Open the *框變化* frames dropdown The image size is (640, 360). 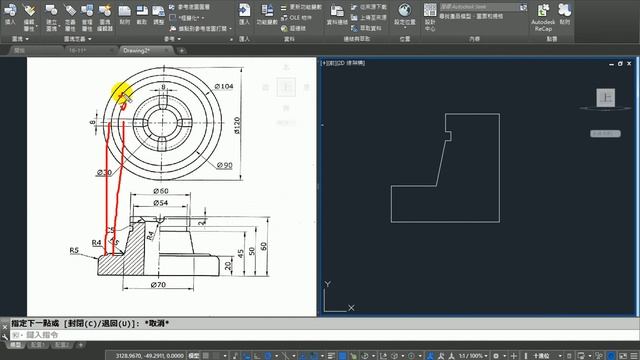187,18
